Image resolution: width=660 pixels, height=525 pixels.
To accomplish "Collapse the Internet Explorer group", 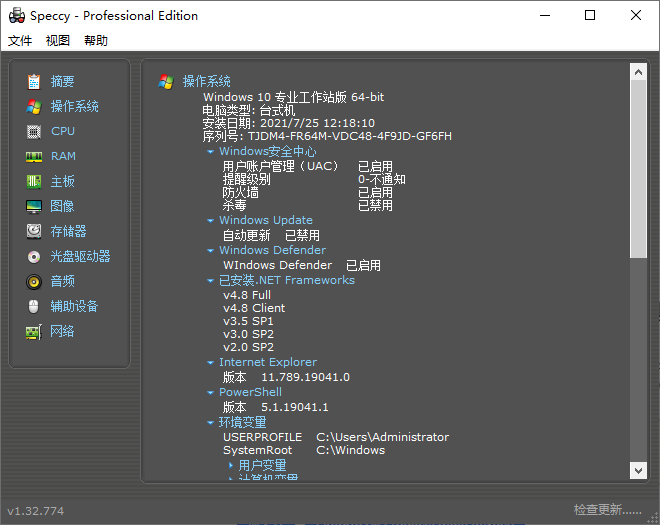I will click(210, 362).
